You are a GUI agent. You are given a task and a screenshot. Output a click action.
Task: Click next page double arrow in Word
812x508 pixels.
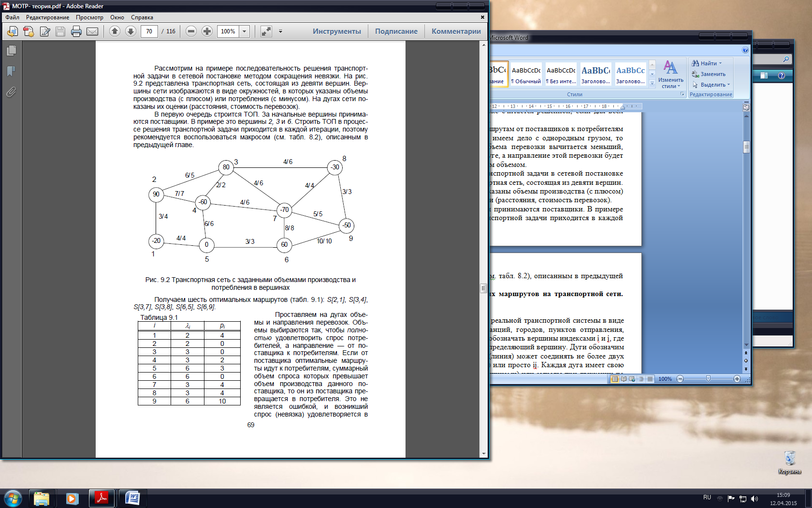[x=746, y=369]
